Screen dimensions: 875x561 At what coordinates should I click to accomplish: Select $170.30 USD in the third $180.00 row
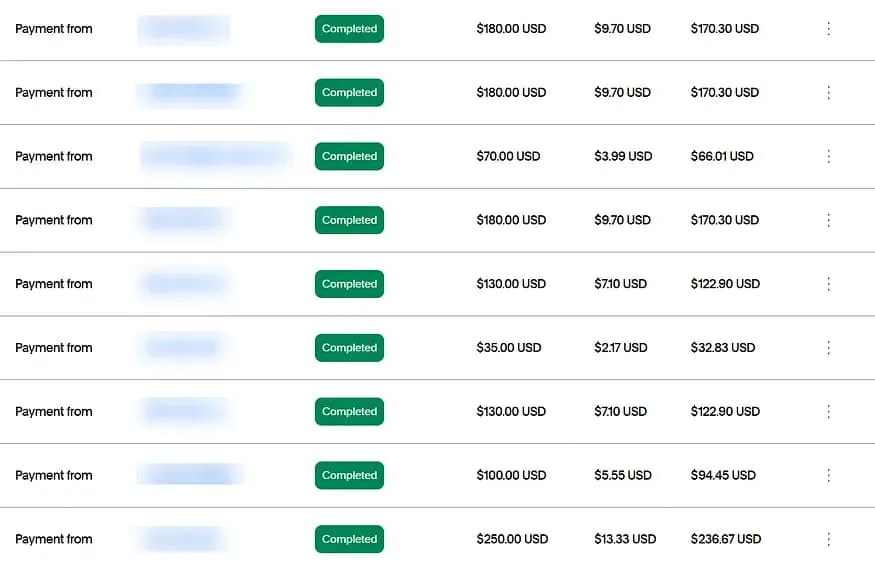pos(725,220)
